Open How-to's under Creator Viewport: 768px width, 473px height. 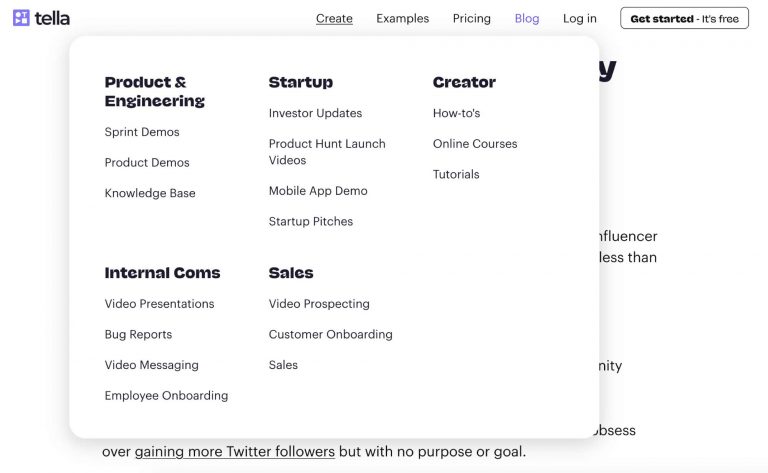tap(456, 113)
